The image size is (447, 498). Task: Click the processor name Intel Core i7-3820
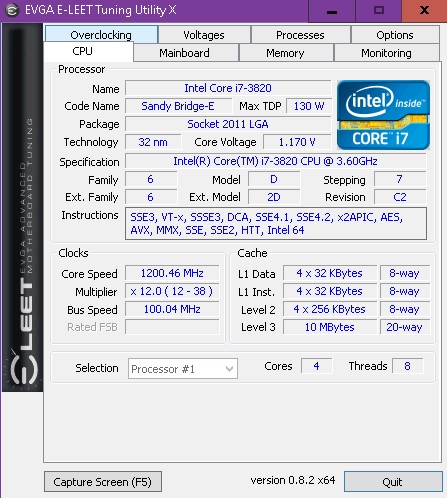(228, 88)
